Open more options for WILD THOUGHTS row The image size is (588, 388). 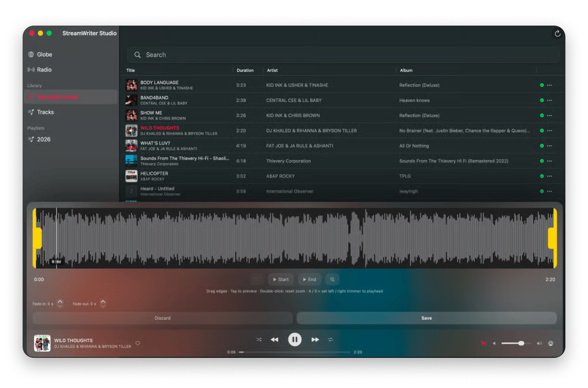pyautogui.click(x=550, y=131)
